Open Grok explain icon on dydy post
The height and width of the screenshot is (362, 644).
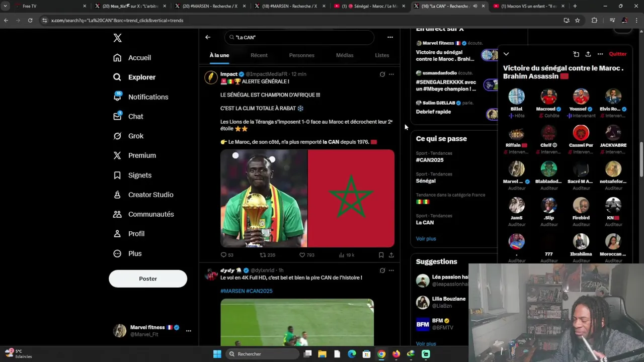point(382,270)
